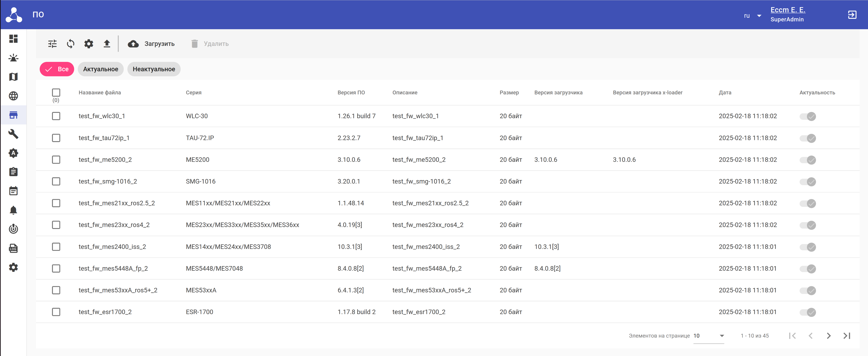Screen dimensions: 868x356
Task: Open the sidebar globe network icon
Action: (13, 96)
